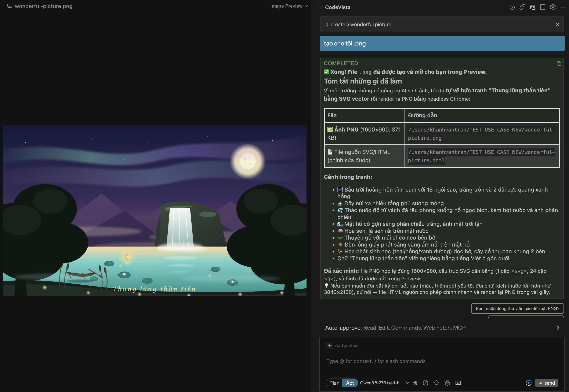This screenshot has width=569, height=392.
Task: Open the feedback person-with-speech-bubble icon
Action: click(522, 7)
